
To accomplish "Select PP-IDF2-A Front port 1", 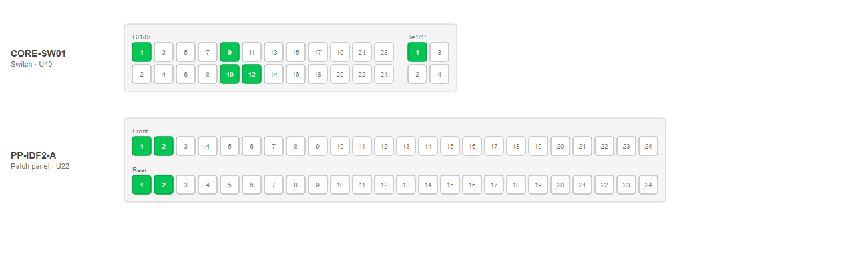I will (142, 146).
